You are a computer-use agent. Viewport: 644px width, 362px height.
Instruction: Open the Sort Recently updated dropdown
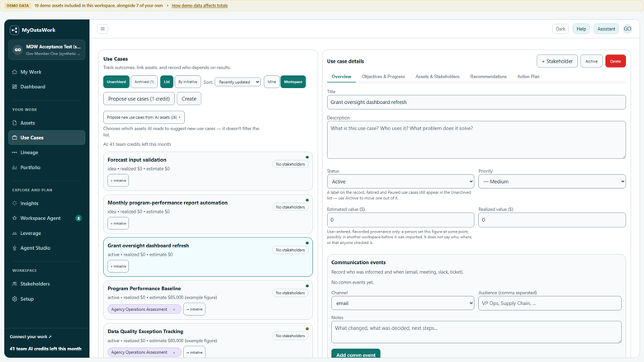[238, 82]
